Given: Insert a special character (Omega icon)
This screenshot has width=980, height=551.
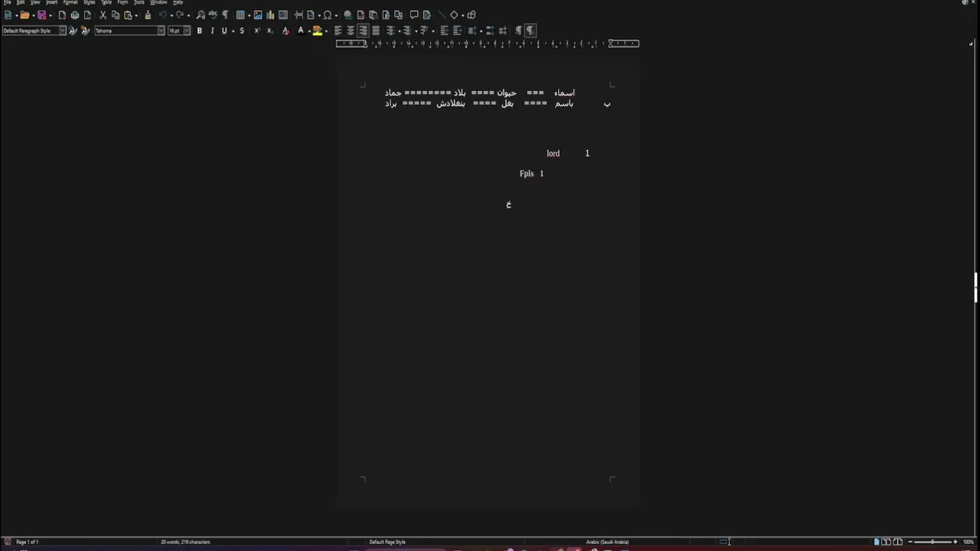Looking at the screenshot, I should (x=327, y=15).
